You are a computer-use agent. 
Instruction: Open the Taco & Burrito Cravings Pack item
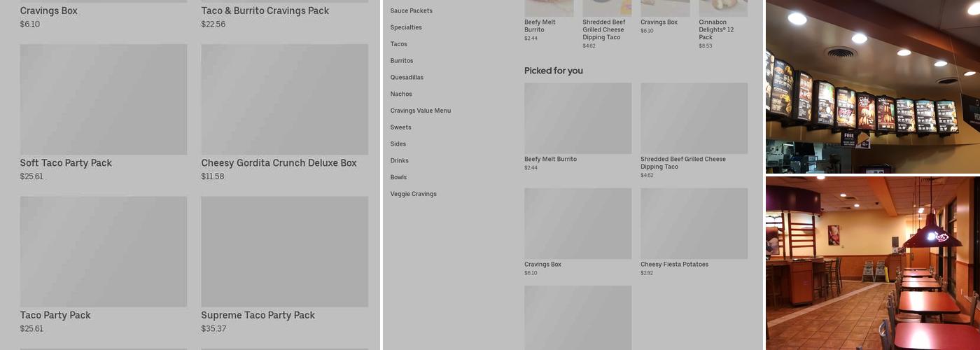[x=265, y=10]
